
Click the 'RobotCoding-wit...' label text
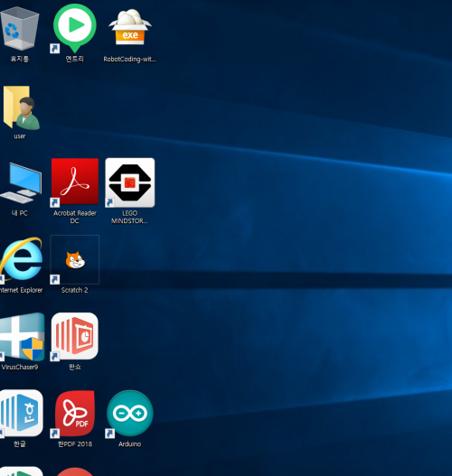[x=129, y=60]
